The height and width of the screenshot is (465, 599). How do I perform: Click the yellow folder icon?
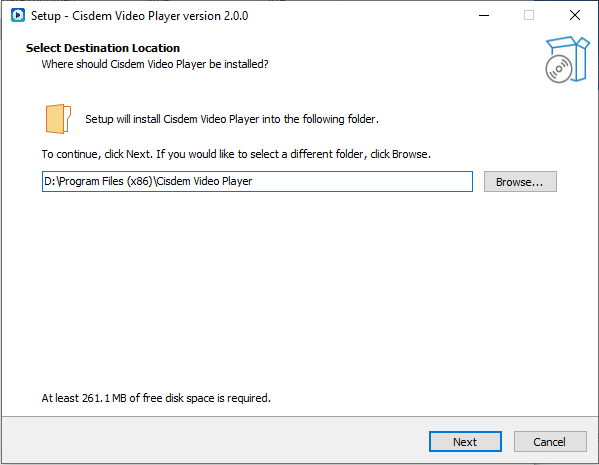click(x=58, y=119)
